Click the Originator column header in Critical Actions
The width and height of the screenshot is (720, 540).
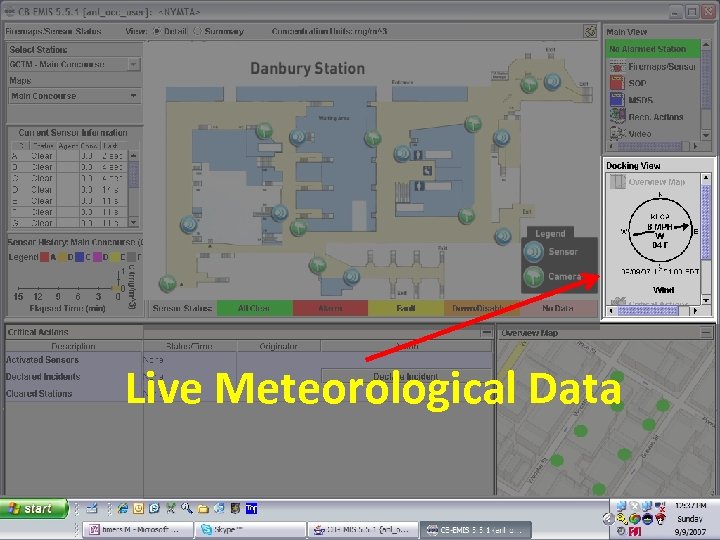point(279,346)
